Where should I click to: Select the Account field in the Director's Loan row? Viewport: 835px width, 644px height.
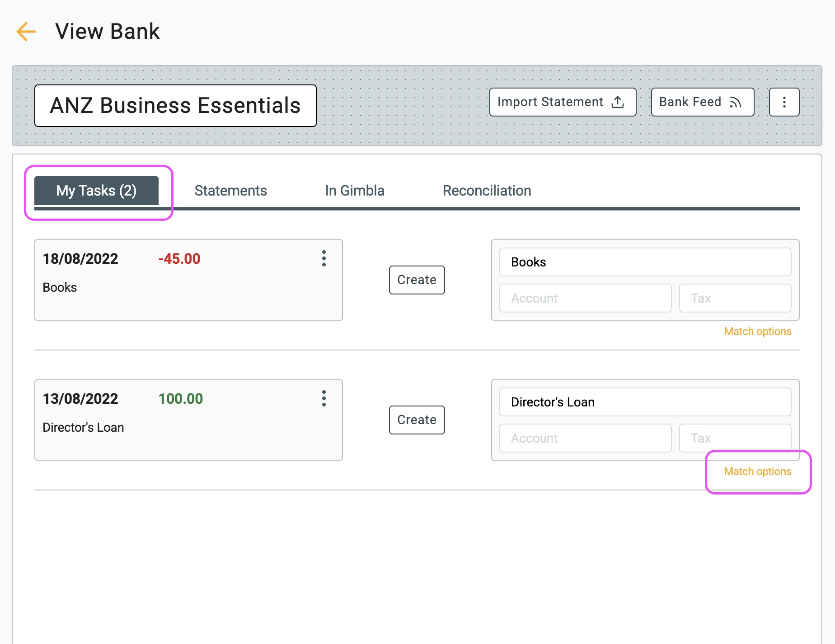(585, 438)
